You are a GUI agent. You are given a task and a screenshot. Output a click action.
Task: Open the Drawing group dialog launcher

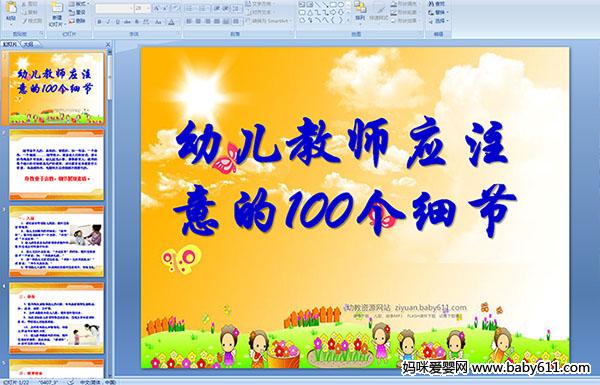coord(421,34)
